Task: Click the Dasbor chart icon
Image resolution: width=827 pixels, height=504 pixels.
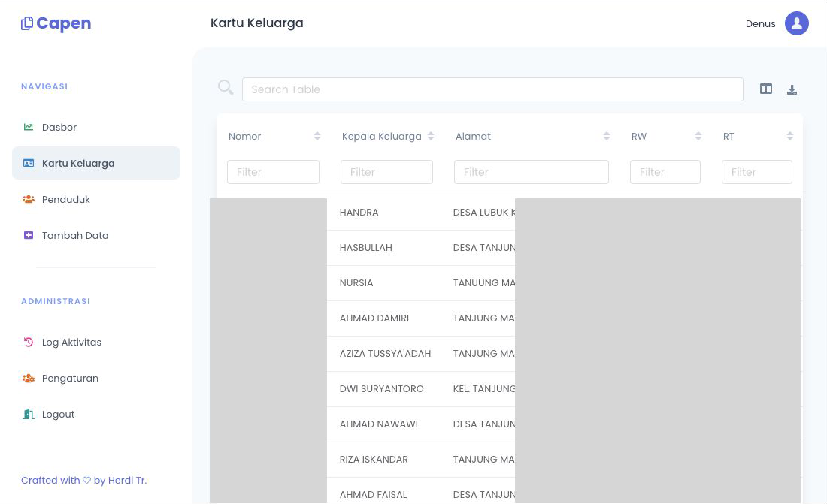Action: pyautogui.click(x=29, y=127)
